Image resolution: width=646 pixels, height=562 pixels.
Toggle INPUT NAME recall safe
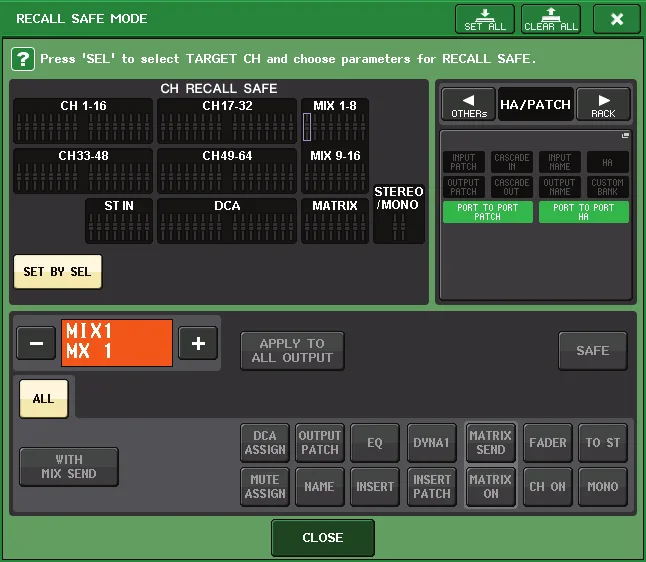tap(559, 162)
